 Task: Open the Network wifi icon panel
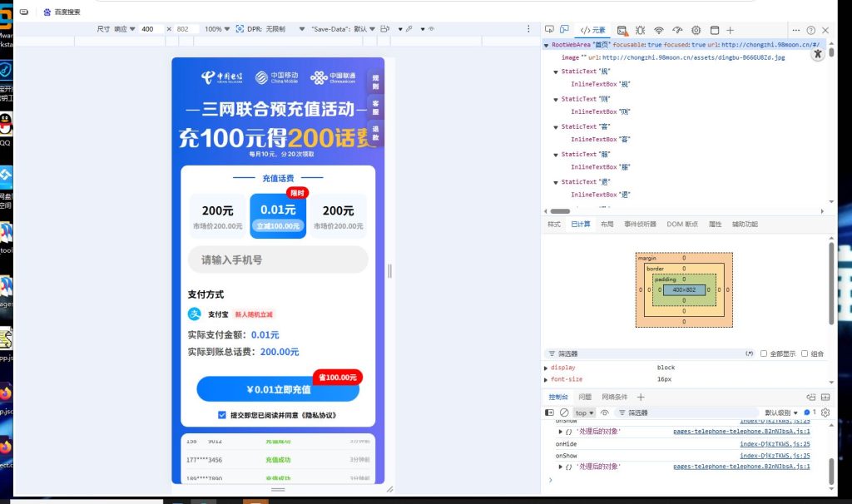[x=659, y=31]
